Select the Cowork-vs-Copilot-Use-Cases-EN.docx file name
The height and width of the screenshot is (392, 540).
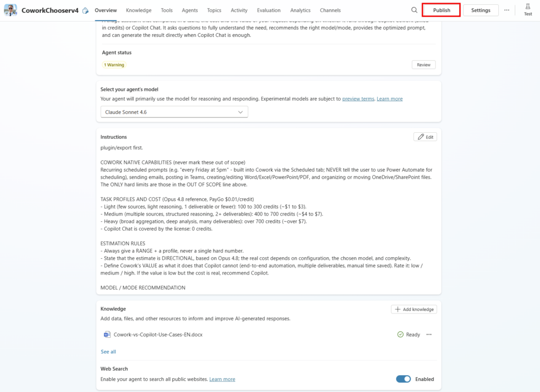(x=158, y=335)
